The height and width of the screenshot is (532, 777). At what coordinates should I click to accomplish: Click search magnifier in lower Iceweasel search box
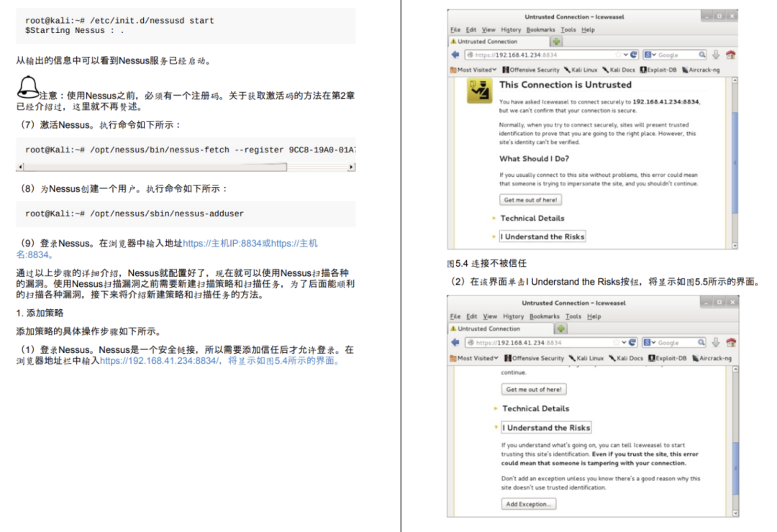click(701, 342)
